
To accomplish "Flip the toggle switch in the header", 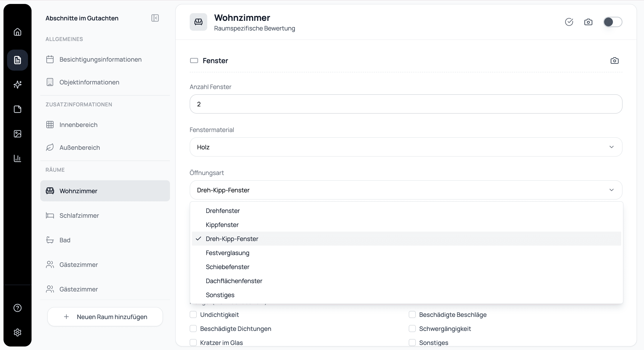I will (x=612, y=22).
